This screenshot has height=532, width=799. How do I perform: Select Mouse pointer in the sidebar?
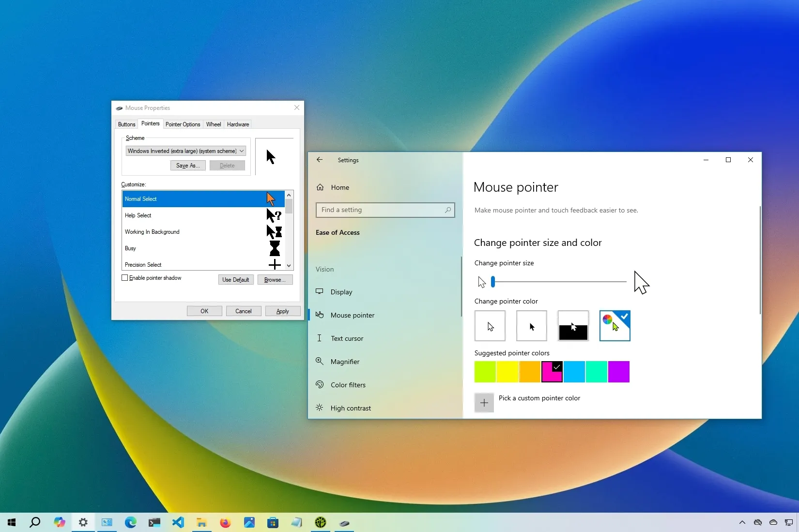pyautogui.click(x=352, y=315)
